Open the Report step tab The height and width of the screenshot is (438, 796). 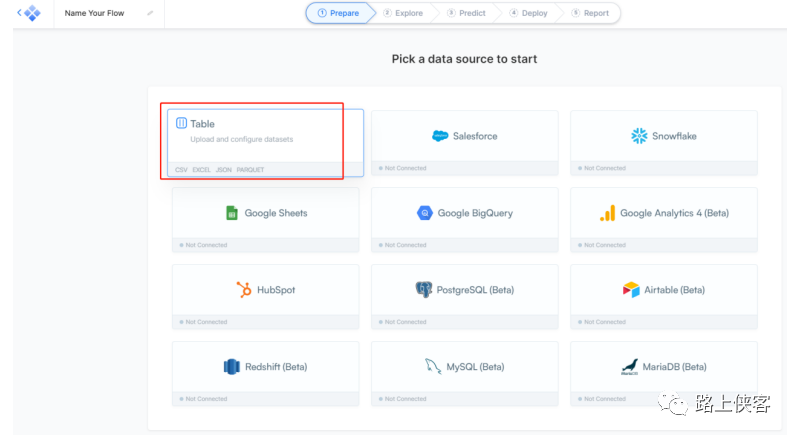click(x=590, y=13)
